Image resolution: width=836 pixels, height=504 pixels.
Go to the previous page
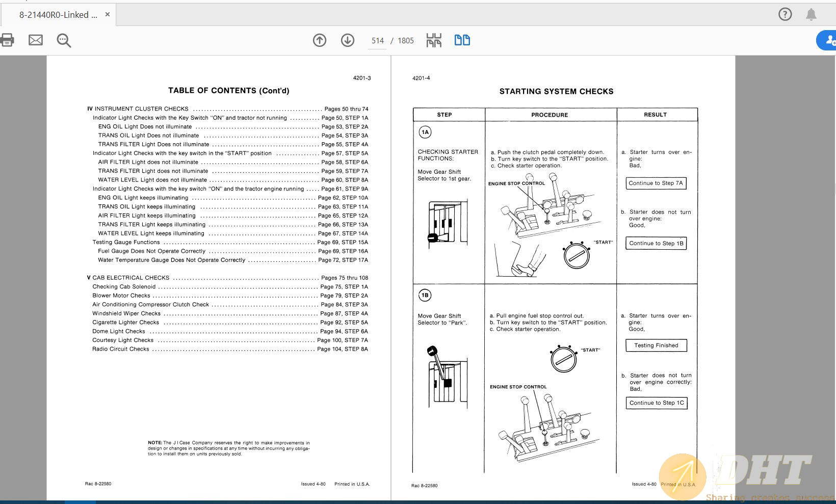[320, 40]
